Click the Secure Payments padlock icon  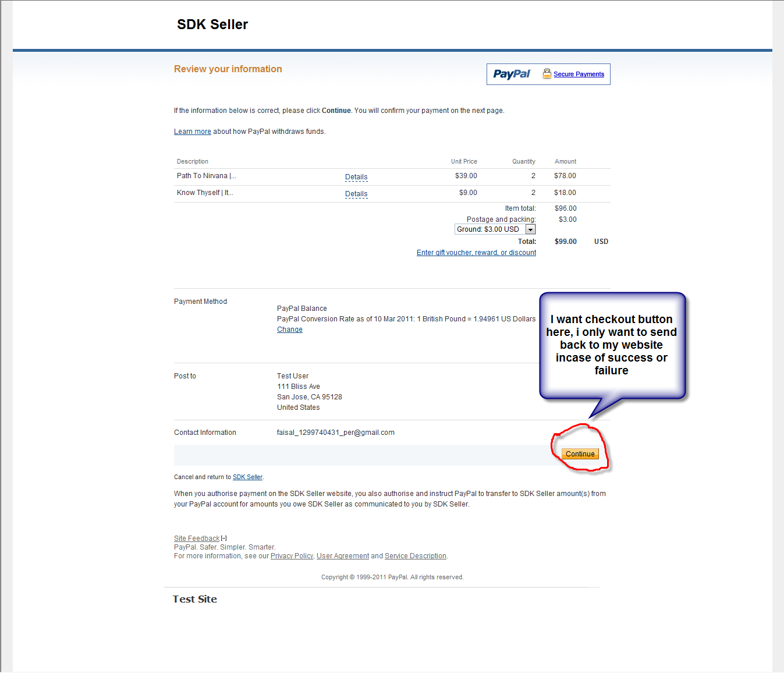(547, 73)
